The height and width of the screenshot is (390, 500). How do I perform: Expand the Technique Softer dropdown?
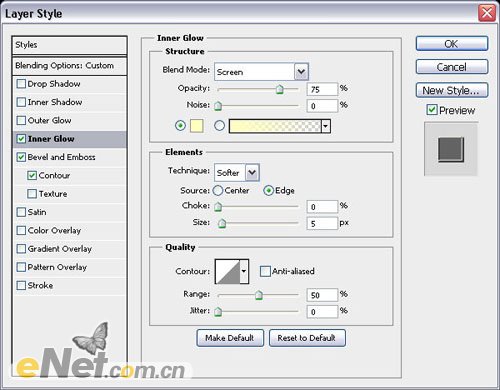(252, 173)
